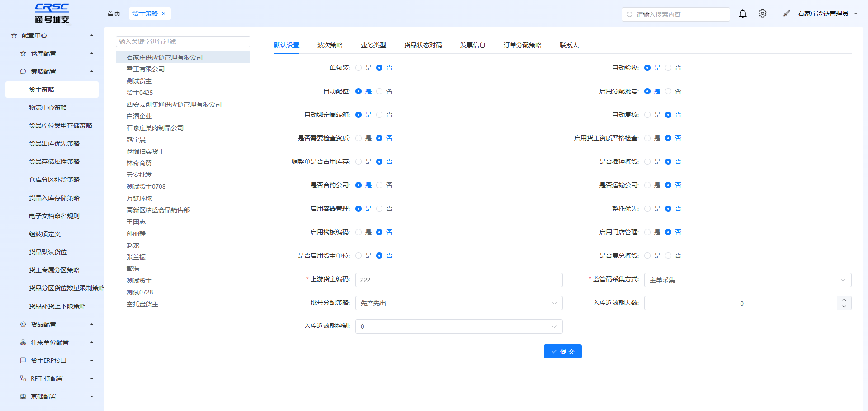Click the 提交 button
Screen dimensions: 868x411
(x=563, y=351)
